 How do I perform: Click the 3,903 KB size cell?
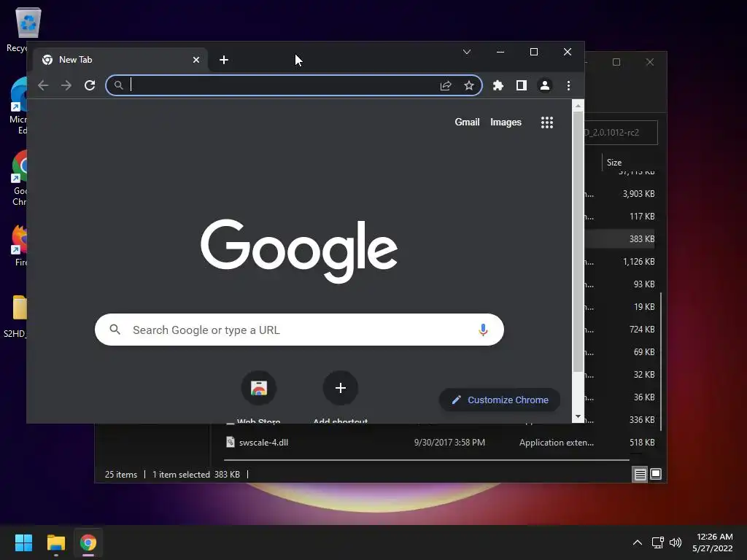(638, 194)
